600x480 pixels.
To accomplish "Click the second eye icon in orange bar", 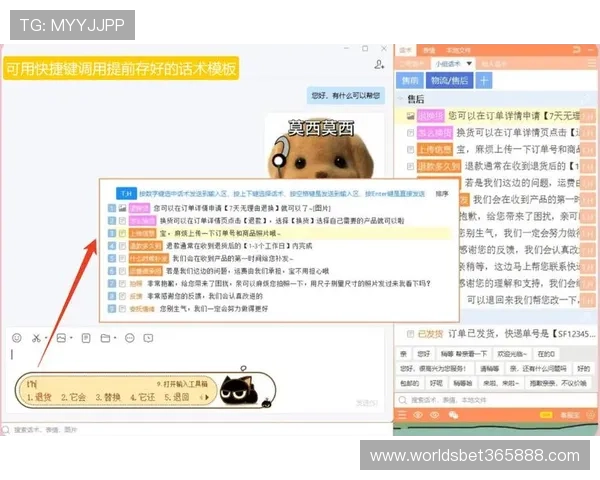I will pyautogui.click(x=435, y=415).
